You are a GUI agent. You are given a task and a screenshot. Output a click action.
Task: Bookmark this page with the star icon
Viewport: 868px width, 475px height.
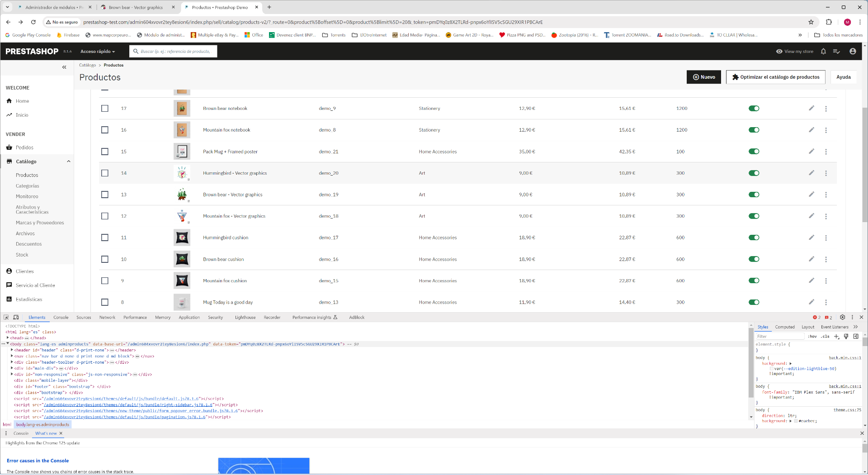[811, 22]
